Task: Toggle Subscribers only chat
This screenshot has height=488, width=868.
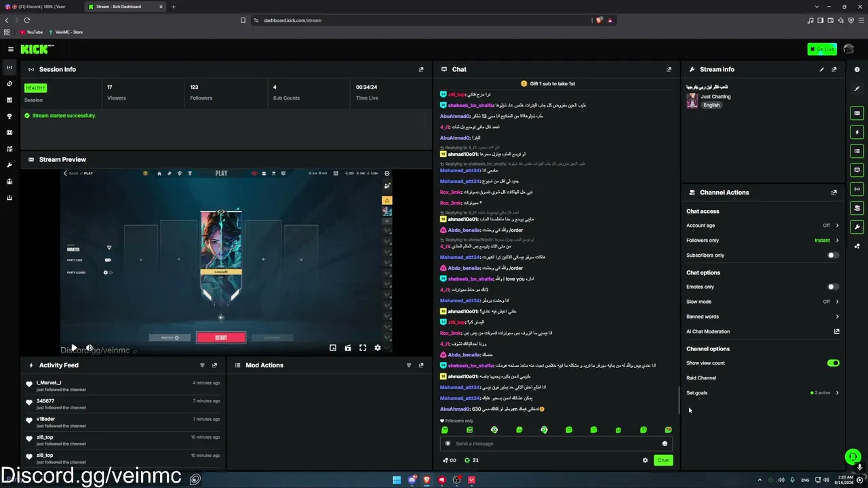Action: (833, 256)
